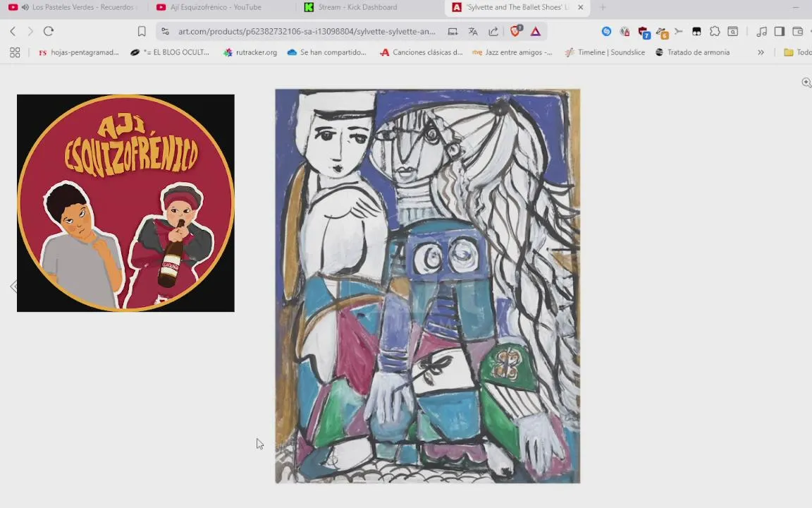The image size is (812, 508).
Task: Open the dark red shield extension with badge 7
Action: tap(644, 32)
